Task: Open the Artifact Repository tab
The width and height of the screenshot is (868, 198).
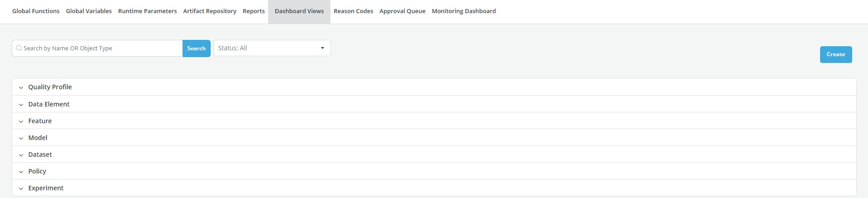Action: coord(210,11)
